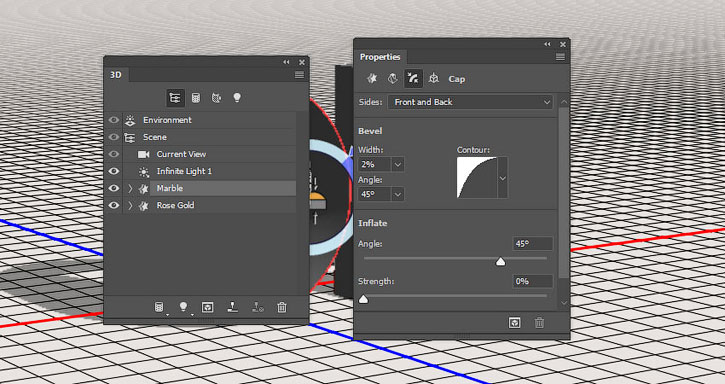This screenshot has width=725, height=384.
Task: Click Properties scrollbar up arrow
Action: [x=563, y=102]
